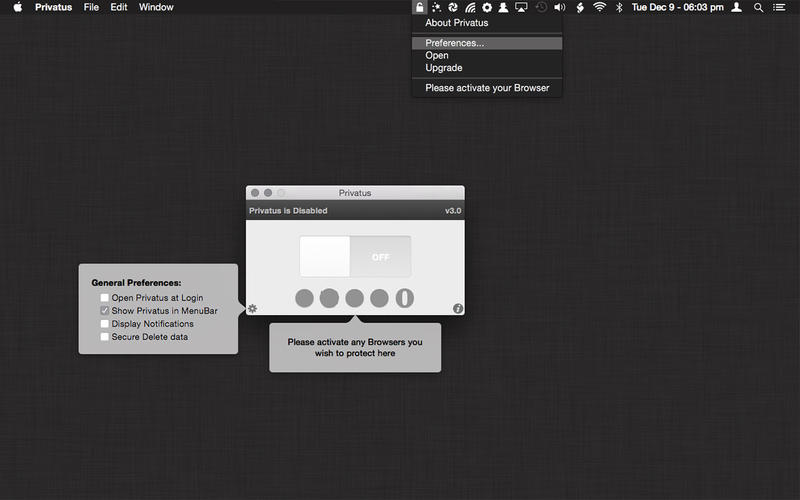The height and width of the screenshot is (500, 800).
Task: Open the Bluetooth menu bar icon
Action: pyautogui.click(x=619, y=7)
